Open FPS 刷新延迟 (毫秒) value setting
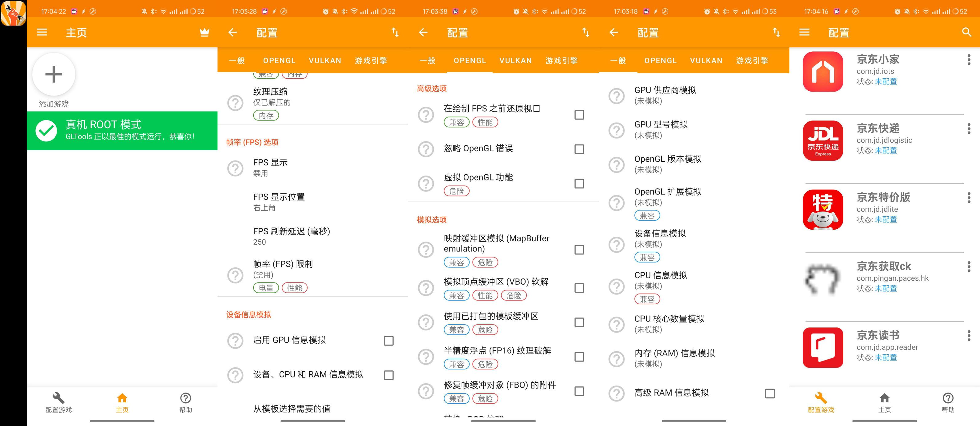 (x=313, y=236)
